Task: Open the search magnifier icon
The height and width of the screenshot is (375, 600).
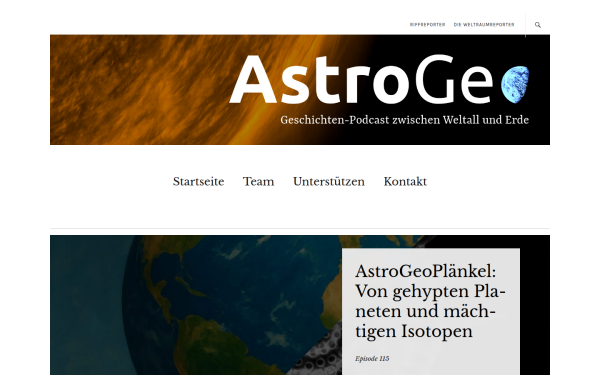Action: click(538, 25)
